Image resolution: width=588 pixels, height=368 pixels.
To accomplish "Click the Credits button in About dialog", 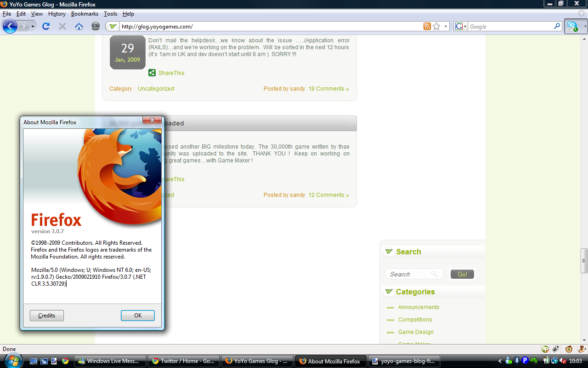I will [x=47, y=316].
